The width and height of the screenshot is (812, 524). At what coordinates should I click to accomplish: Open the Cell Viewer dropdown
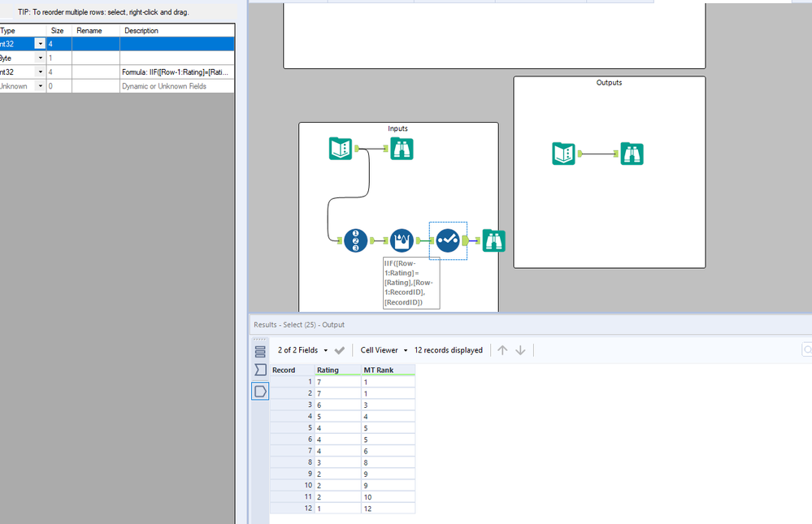pos(384,350)
